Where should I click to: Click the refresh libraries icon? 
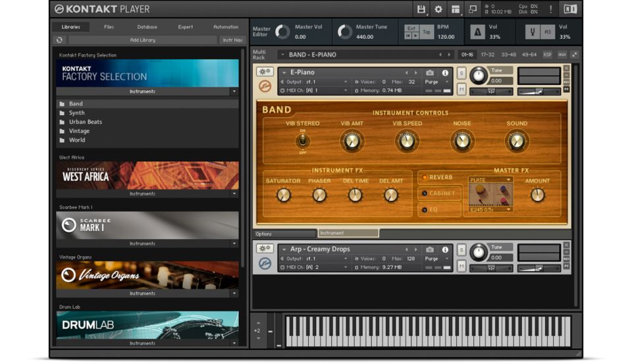59,40
